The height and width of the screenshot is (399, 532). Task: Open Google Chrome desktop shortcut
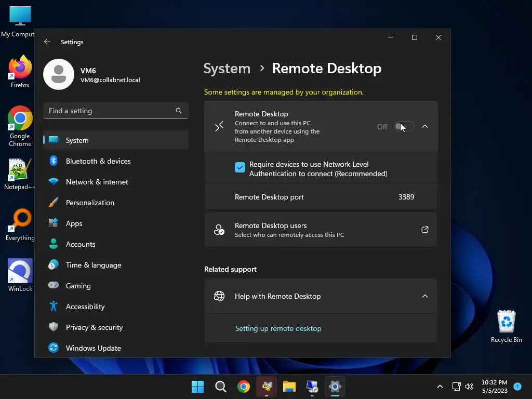click(20, 126)
